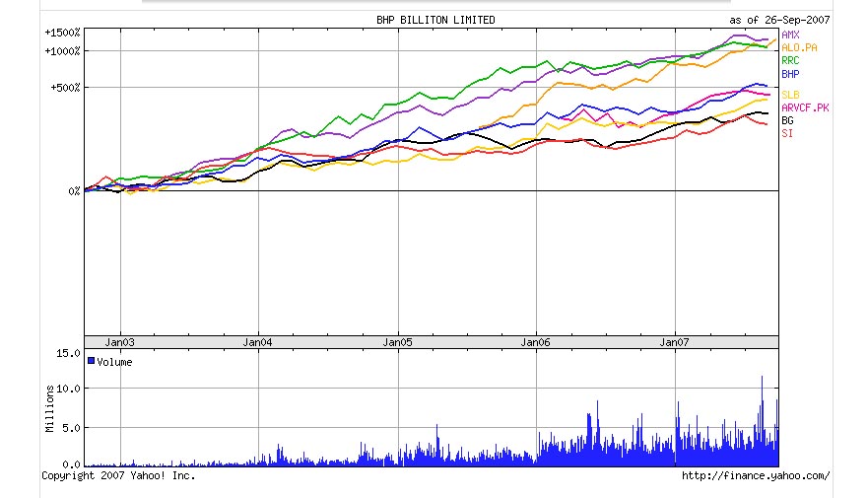Open the finance.yahoo.com URL text
Screen dimensions: 868x498
click(x=756, y=475)
